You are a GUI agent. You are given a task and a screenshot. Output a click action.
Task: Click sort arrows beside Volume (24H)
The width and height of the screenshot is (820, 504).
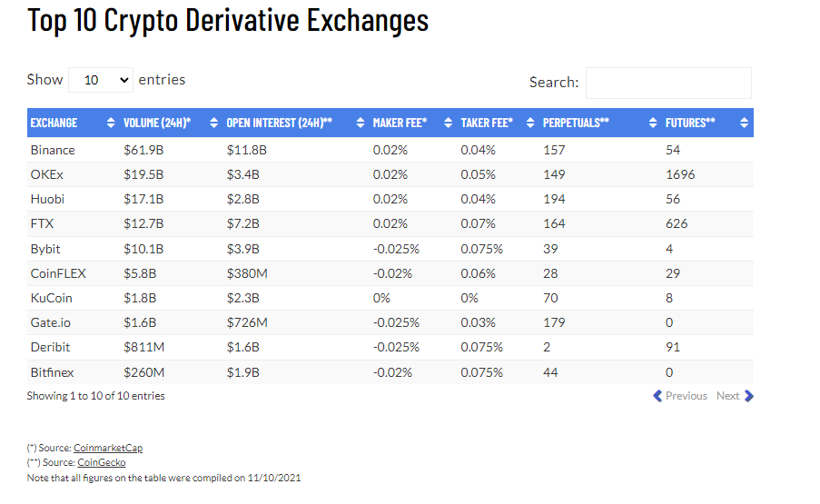coord(214,124)
